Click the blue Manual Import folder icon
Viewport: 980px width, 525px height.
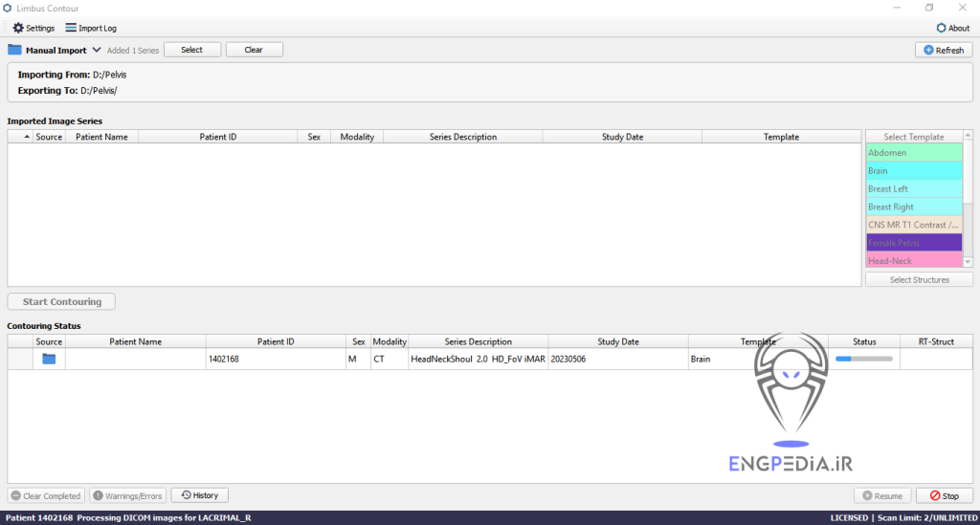tap(14, 50)
